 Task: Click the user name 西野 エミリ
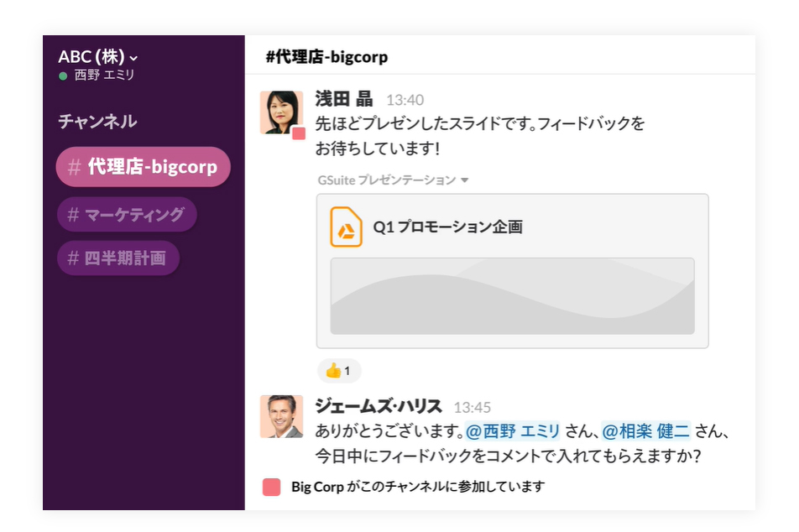[x=104, y=75]
